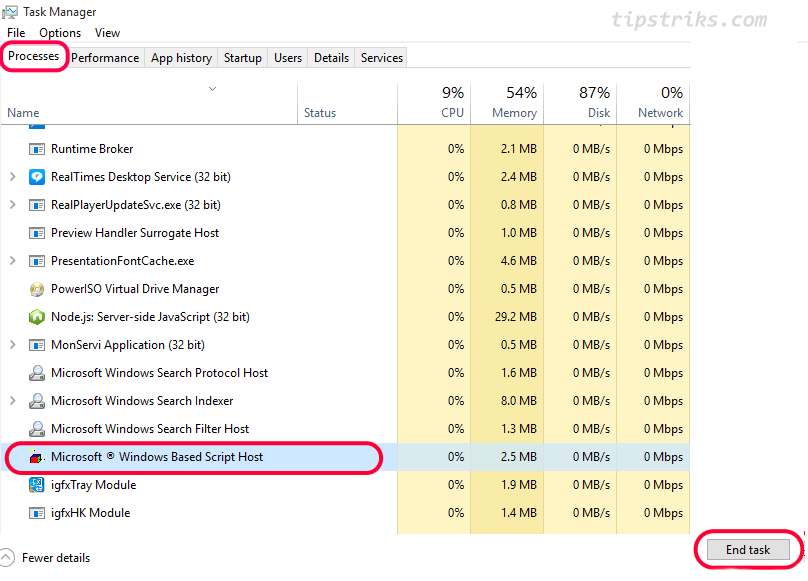
Task: Switch to the Services tab
Action: click(x=382, y=58)
